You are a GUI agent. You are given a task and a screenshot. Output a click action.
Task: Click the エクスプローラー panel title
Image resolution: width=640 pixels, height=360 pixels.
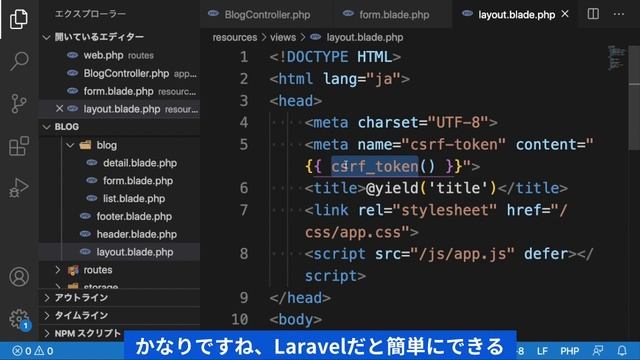point(91,14)
